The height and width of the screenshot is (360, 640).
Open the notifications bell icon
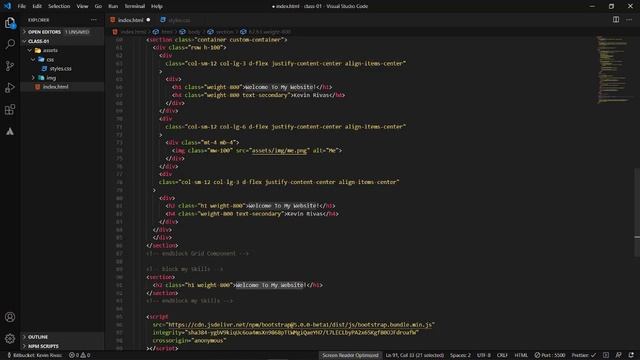coord(631,355)
